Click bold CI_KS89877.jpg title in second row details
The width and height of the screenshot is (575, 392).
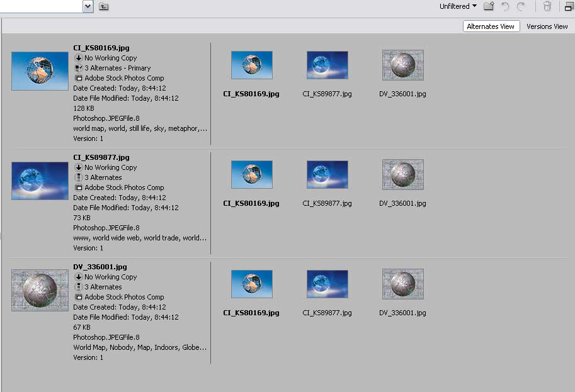coord(101,157)
